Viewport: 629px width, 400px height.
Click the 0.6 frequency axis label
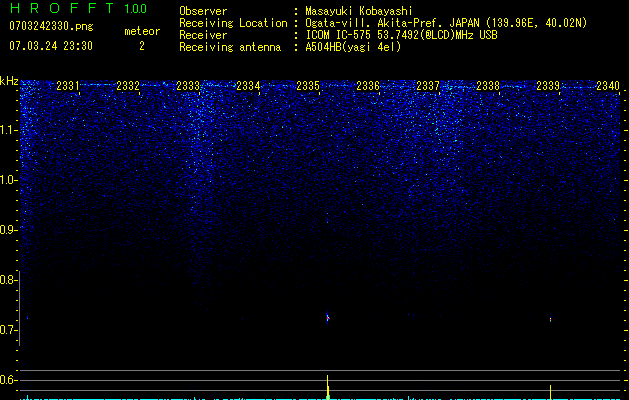click(x=8, y=380)
